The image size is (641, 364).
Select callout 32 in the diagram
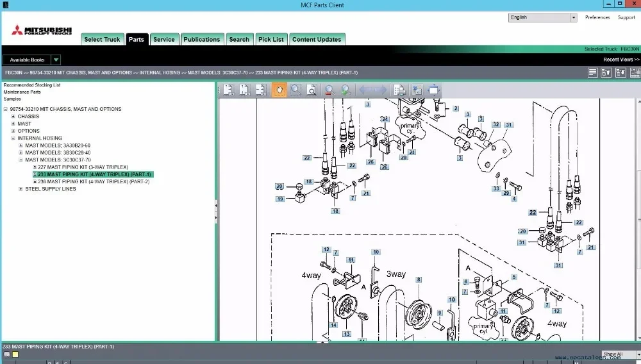click(x=496, y=124)
